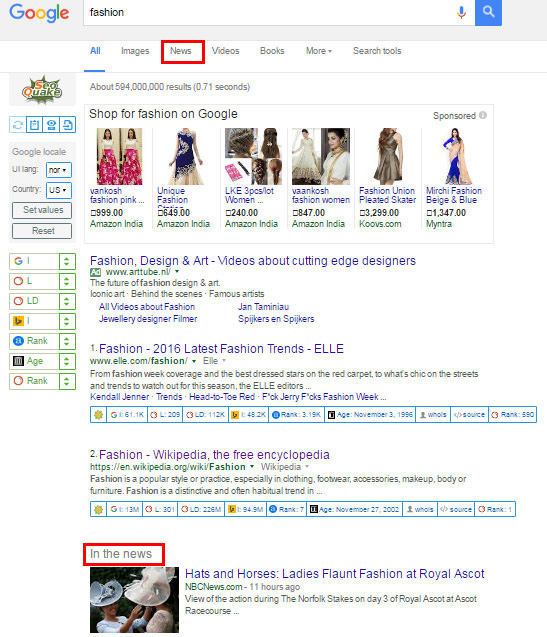Start voice search with the microphone icon

(461, 12)
